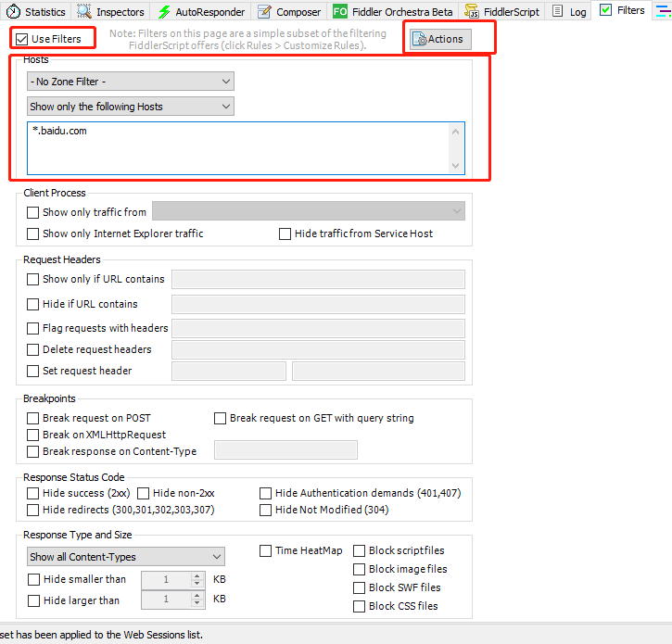Expand Show only the following Hosts dropdown

[x=130, y=107]
